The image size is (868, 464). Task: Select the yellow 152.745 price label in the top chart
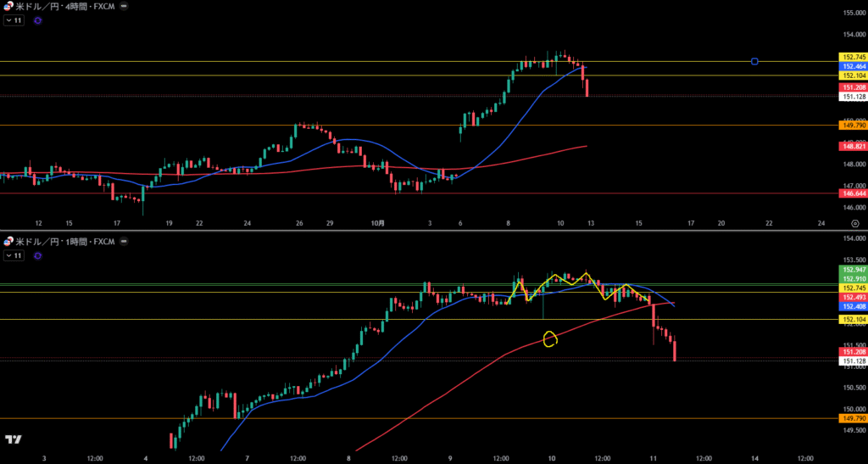coord(852,57)
